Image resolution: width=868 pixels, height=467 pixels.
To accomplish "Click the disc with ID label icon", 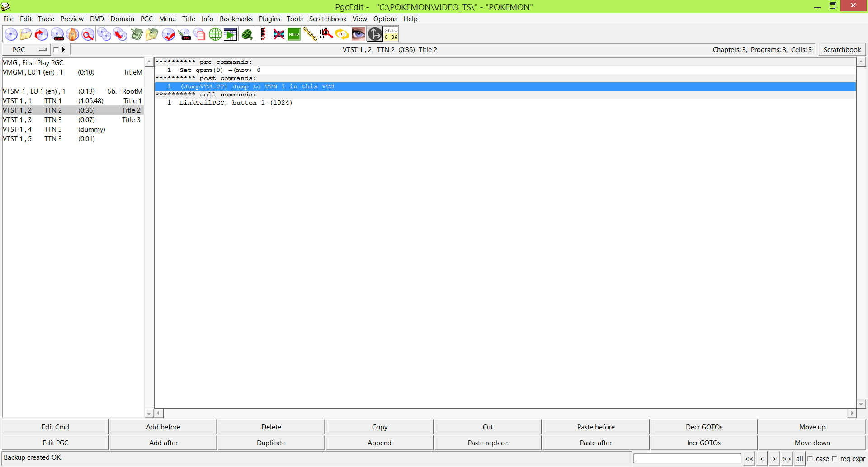I will 184,34.
